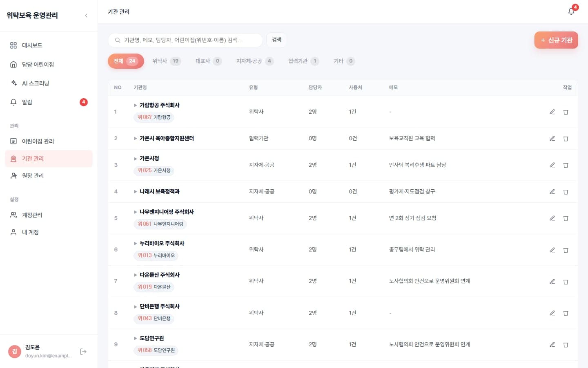Expand the 가온시 육아종합지원센터 row triangle
This screenshot has width=588, height=368.
click(136, 139)
